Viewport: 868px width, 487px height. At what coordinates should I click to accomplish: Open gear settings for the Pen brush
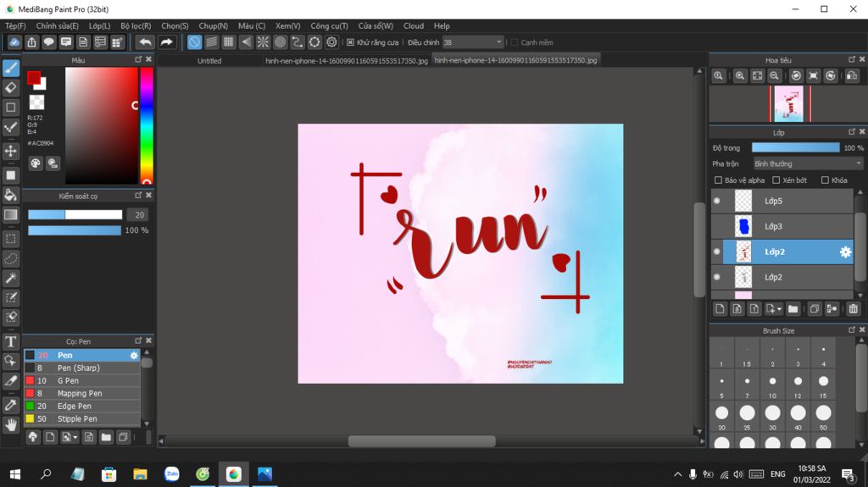[133, 355]
